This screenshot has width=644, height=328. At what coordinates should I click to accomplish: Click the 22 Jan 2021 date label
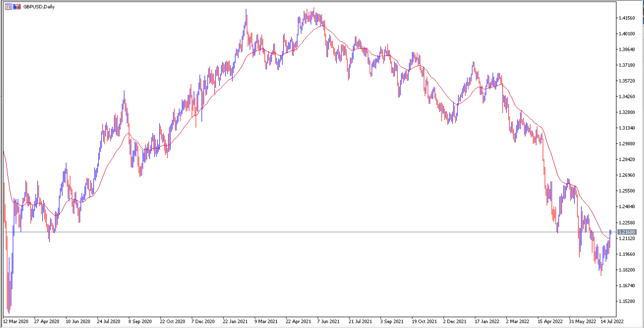click(235, 322)
